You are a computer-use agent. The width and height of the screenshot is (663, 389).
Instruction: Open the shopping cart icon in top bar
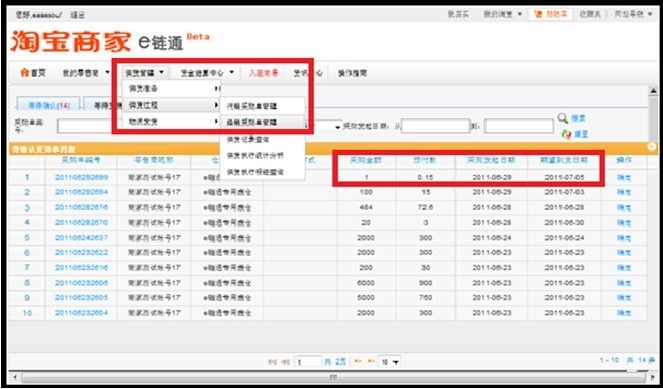(537, 15)
